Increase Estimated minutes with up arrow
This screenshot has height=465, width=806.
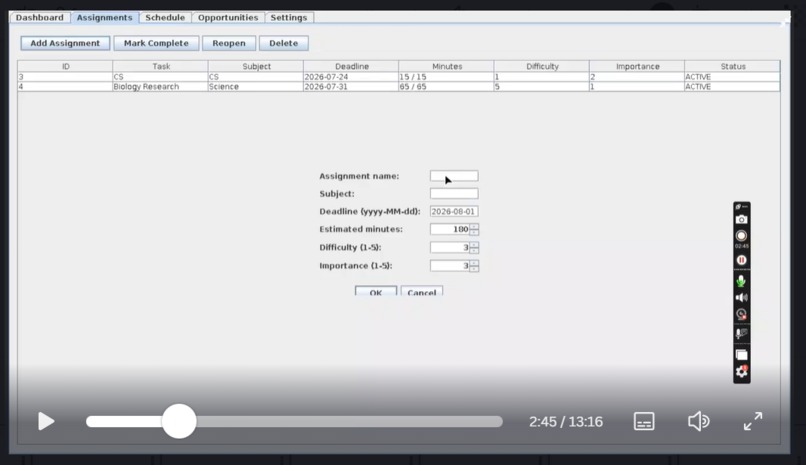coord(474,227)
